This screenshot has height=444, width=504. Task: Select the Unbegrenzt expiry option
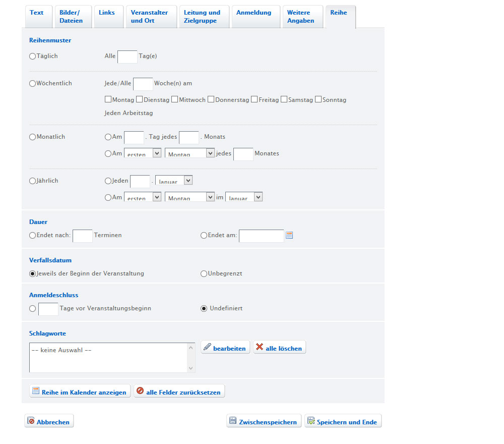point(204,274)
